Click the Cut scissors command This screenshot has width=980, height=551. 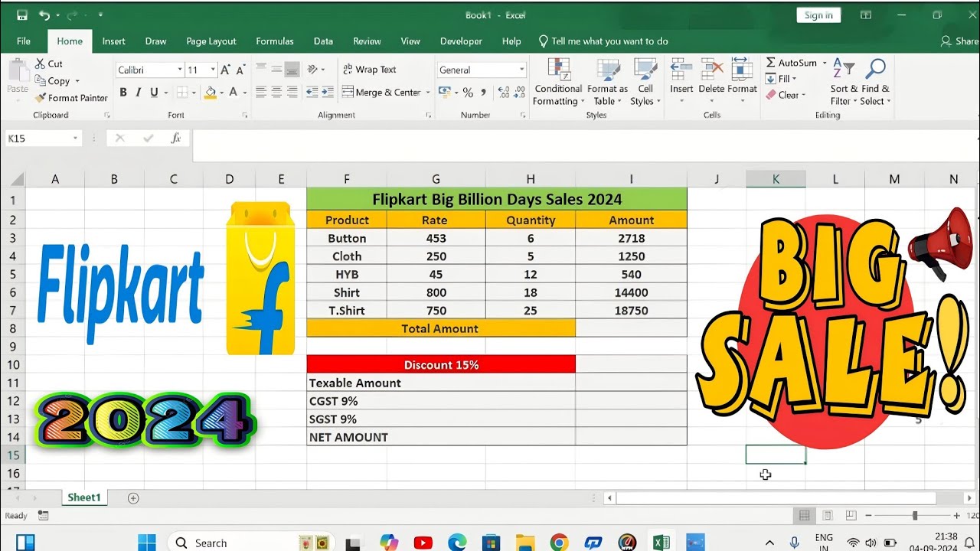(50, 64)
